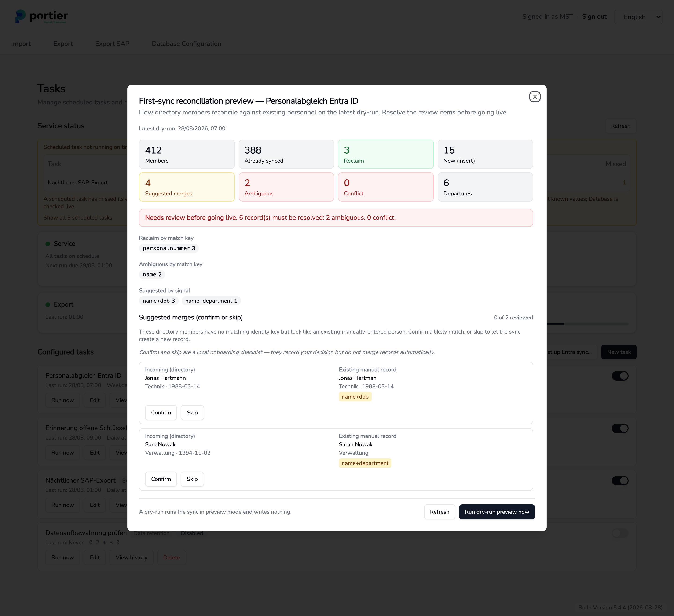
Task: Click the name+dob 3 chip
Action: pyautogui.click(x=159, y=301)
